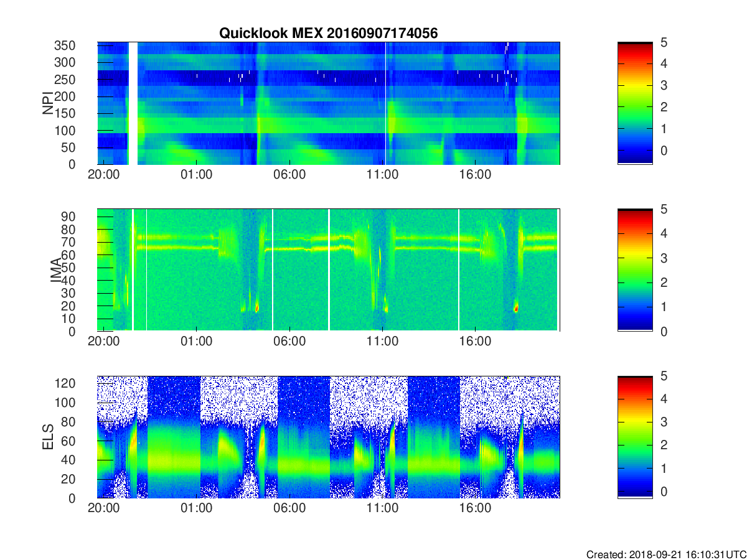The image size is (747, 560).
Task: Click the 06:00 time label under the ELS panel
Action: tap(290, 509)
